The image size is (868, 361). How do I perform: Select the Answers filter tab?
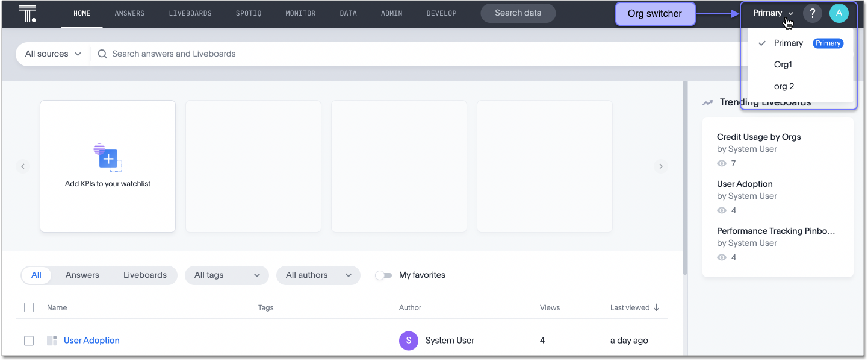pyautogui.click(x=82, y=275)
